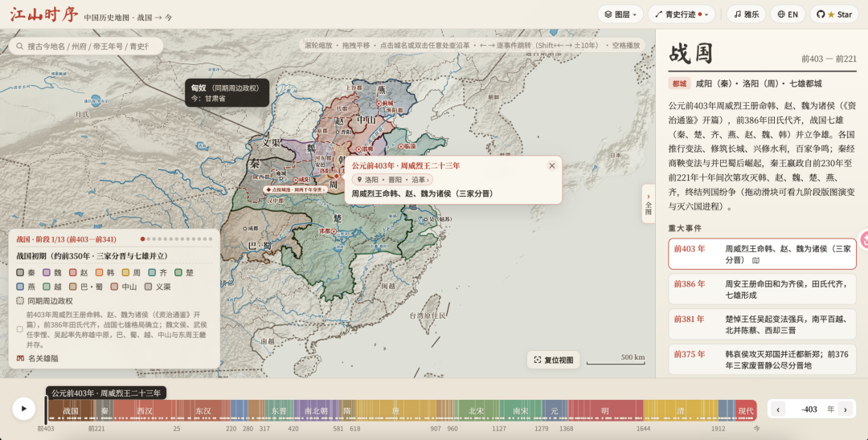
Task: Open the book icon on 前403年 card
Action: click(x=755, y=260)
